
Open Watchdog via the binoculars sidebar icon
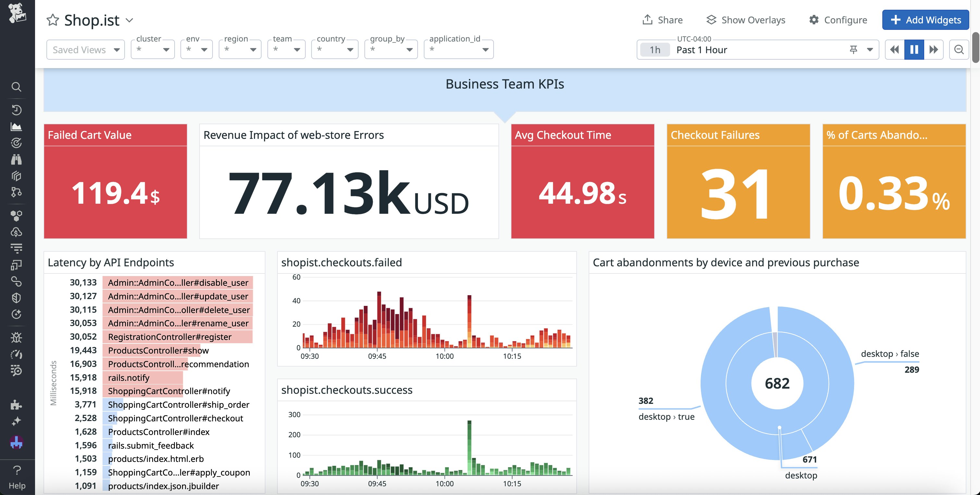point(17,160)
